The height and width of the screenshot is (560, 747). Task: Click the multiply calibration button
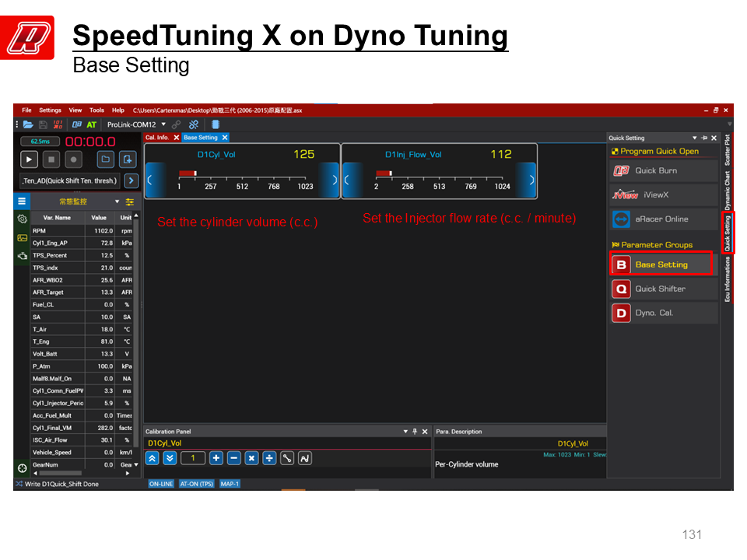pyautogui.click(x=251, y=458)
